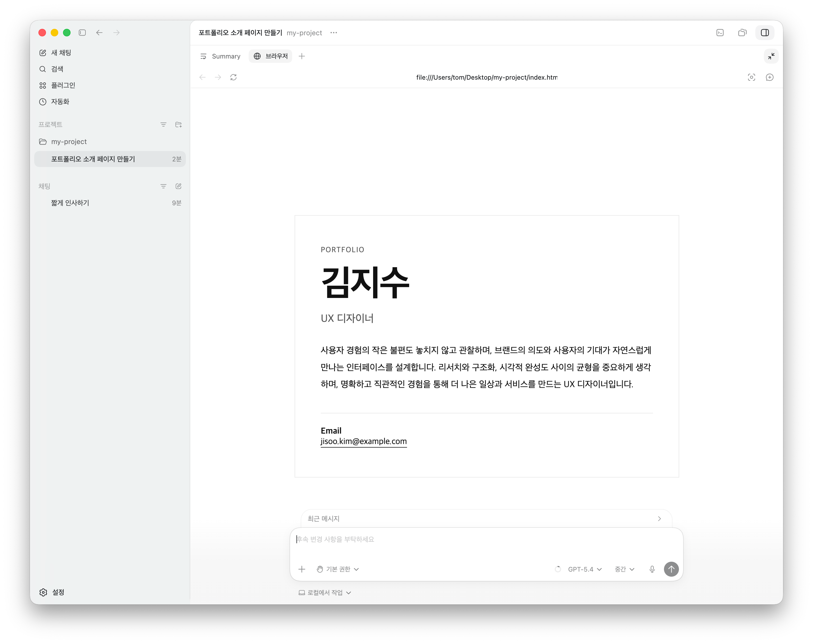Screen dimensions: 813x644
Task: Toggle the left sidebar visibility icon
Action: 82,33
